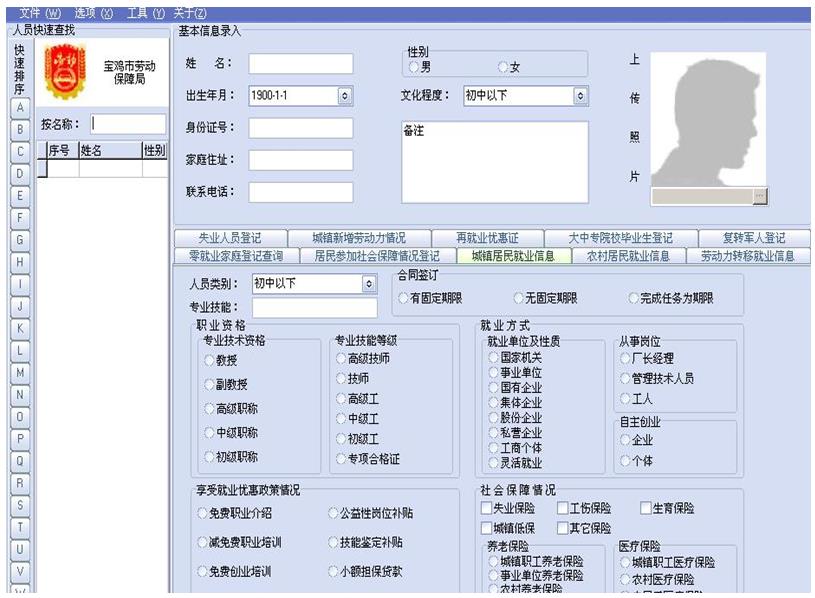Click the 序号 column header
This screenshot has width=815, height=598.
pyautogui.click(x=62, y=151)
